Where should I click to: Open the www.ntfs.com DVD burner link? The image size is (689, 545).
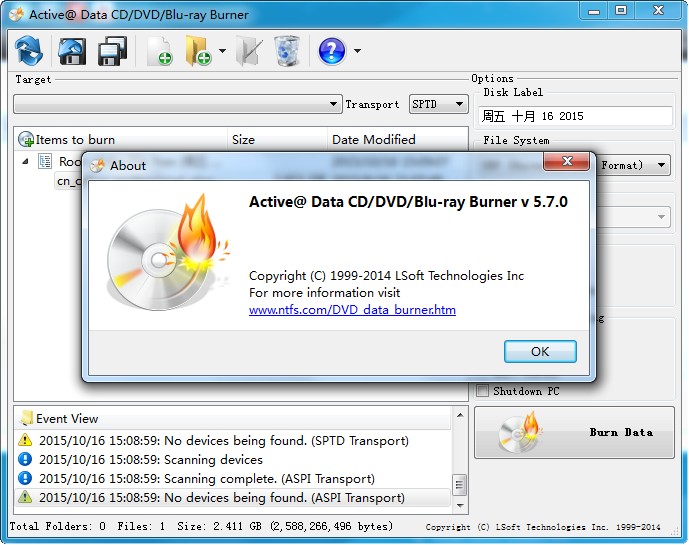pyautogui.click(x=352, y=310)
